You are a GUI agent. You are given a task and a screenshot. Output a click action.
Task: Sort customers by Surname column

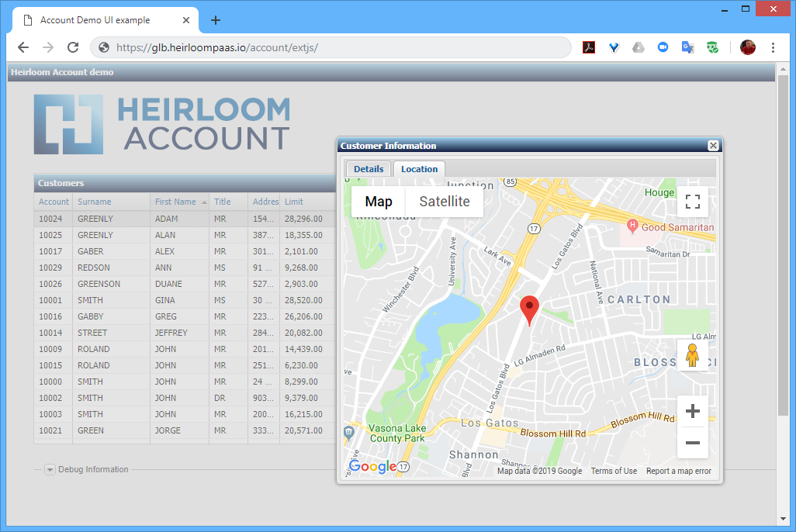pos(112,202)
